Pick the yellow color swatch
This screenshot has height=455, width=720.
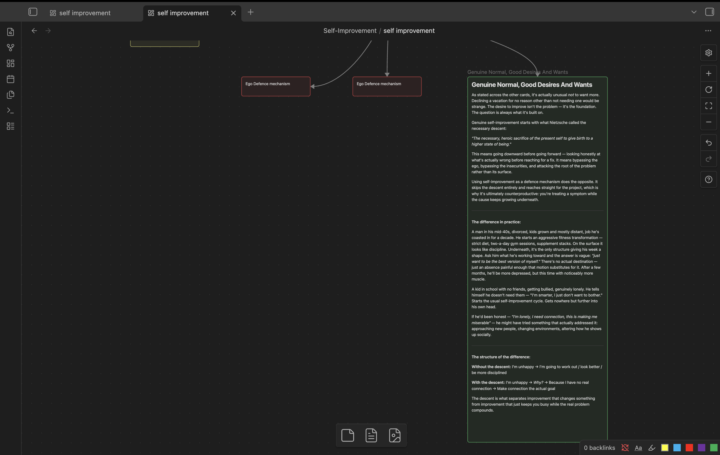coord(664,448)
